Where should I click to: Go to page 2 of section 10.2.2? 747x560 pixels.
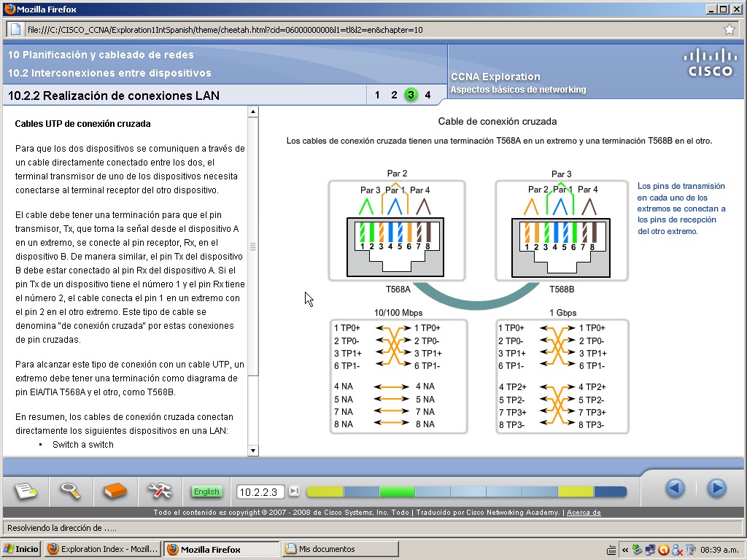pos(394,95)
